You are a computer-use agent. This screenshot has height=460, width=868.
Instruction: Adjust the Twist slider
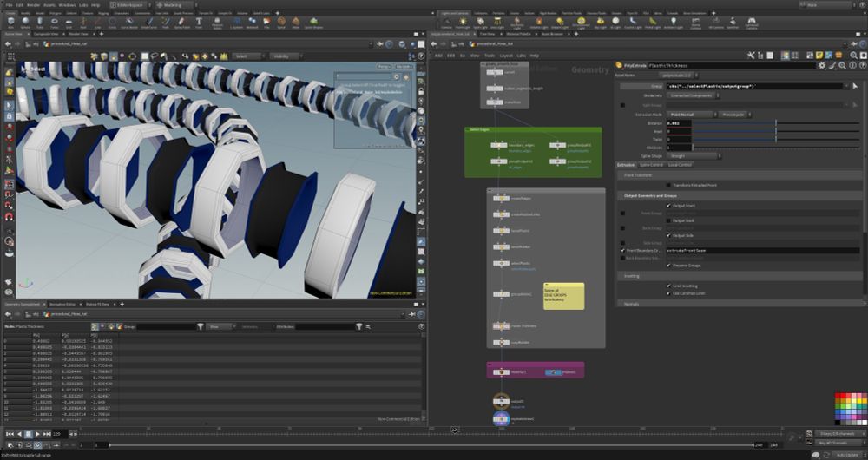775,140
